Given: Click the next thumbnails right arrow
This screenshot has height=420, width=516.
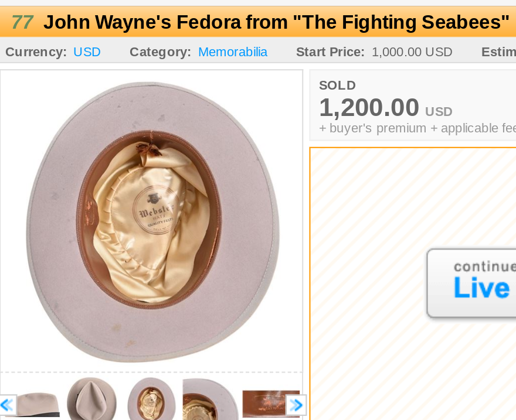Looking at the screenshot, I should pos(296,405).
